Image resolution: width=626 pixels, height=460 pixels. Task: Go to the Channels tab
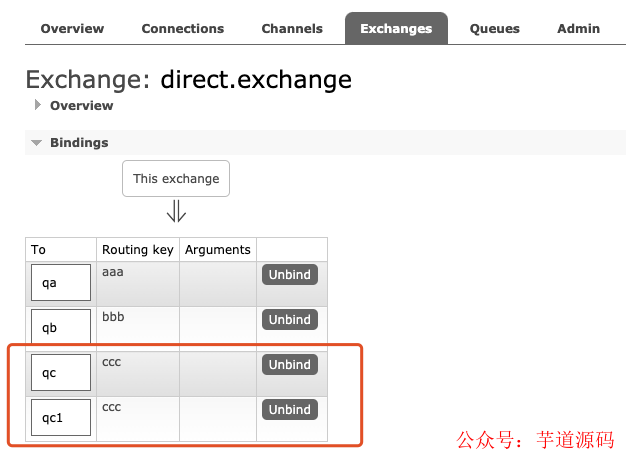[x=292, y=29]
